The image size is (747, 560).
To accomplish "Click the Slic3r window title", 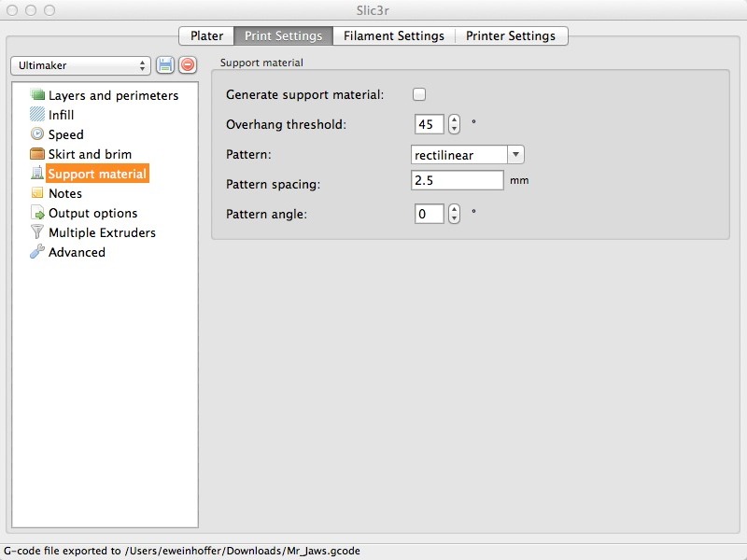I will coord(373,10).
